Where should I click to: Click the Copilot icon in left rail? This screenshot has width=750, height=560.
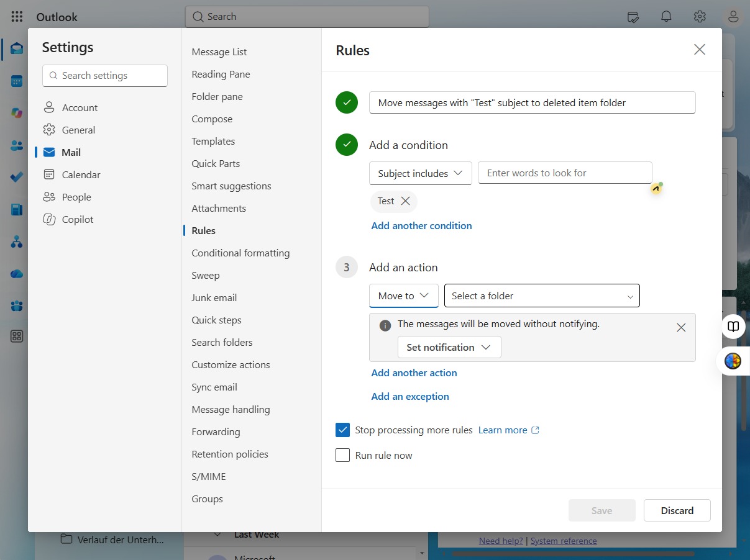(17, 113)
